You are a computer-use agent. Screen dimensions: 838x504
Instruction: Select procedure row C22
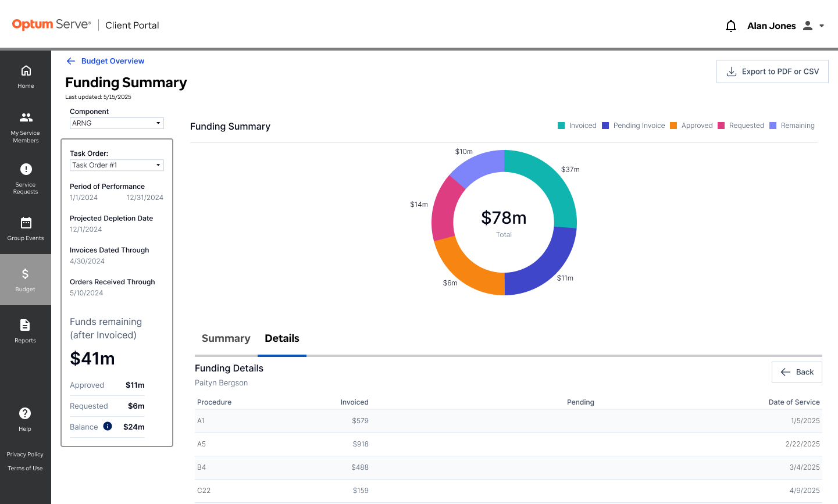508,491
